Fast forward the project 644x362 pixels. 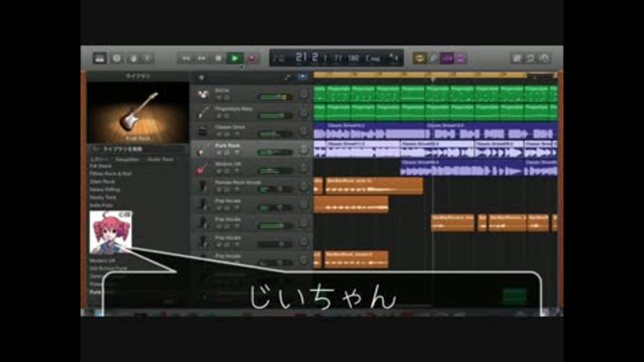click(x=202, y=58)
